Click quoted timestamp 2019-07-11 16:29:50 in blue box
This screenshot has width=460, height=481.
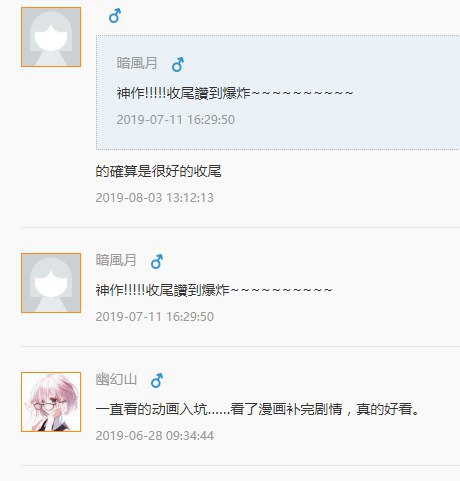pyautogui.click(x=176, y=120)
